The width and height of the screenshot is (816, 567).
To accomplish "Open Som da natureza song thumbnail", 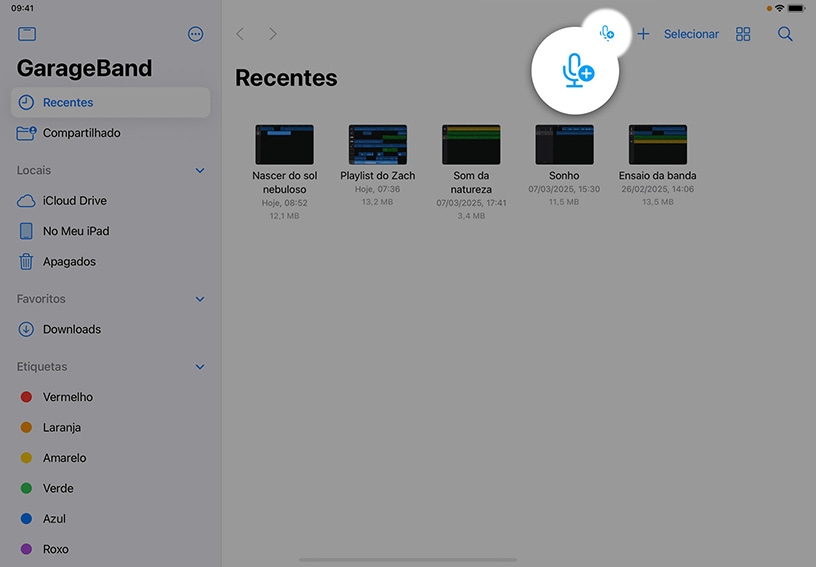I will pos(471,145).
